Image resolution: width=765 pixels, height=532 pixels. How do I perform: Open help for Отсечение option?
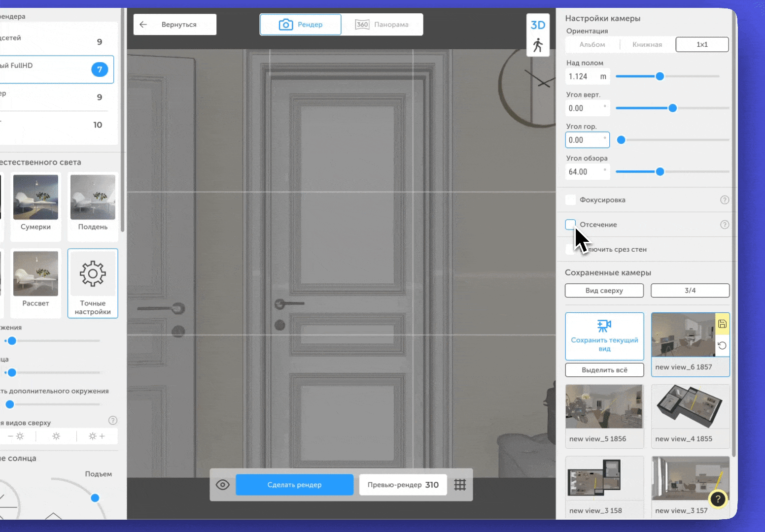(724, 225)
